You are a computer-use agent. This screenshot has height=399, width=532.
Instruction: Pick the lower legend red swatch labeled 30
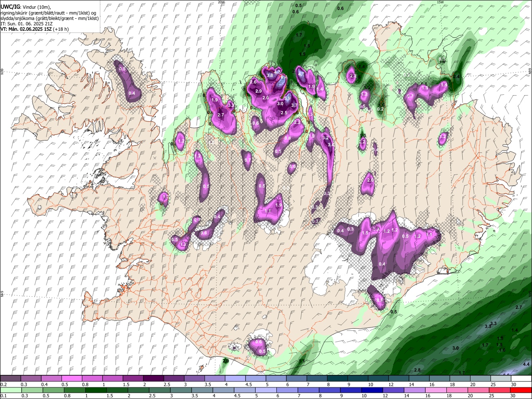pos(521,390)
